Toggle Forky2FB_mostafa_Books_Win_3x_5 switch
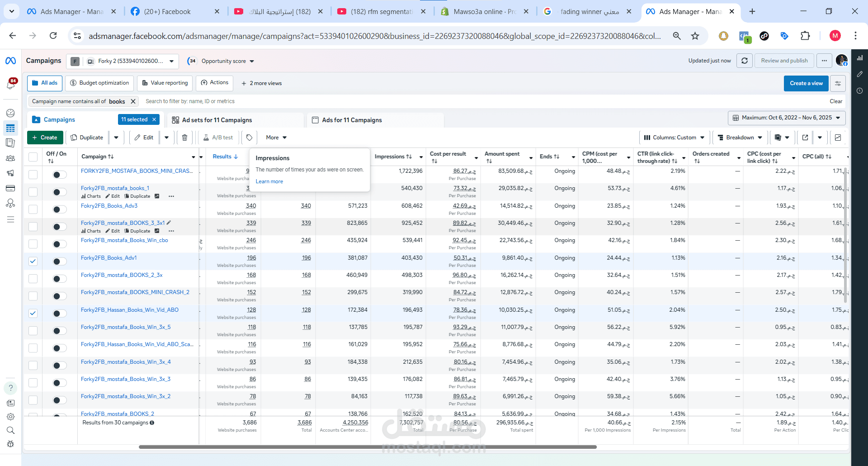The height and width of the screenshot is (466, 868). coord(59,331)
